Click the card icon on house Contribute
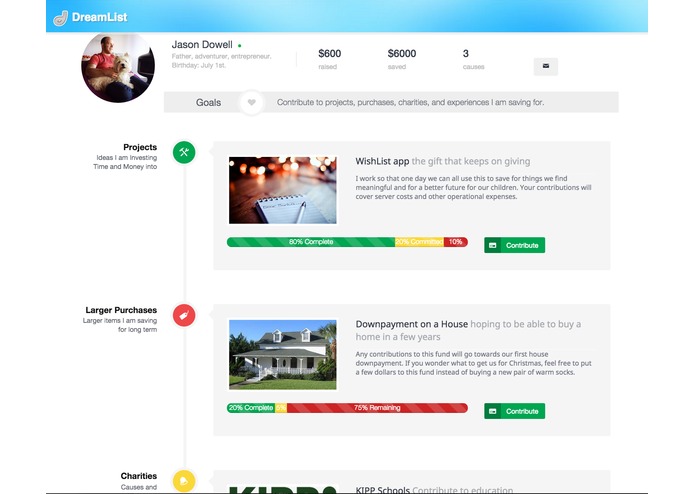The width and height of the screenshot is (695, 494). click(x=492, y=411)
